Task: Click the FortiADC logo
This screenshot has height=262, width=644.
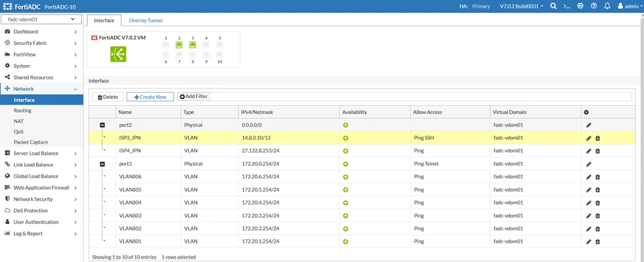Action: coord(23,6)
